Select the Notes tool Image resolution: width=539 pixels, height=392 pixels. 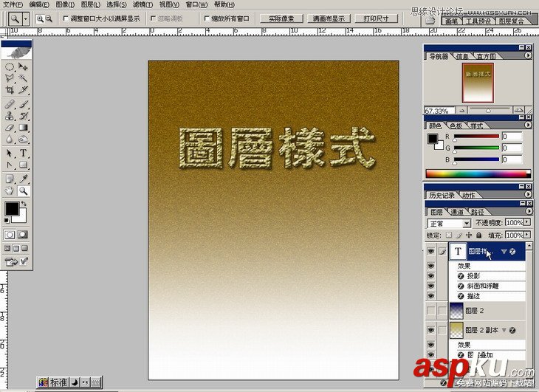click(x=10, y=179)
